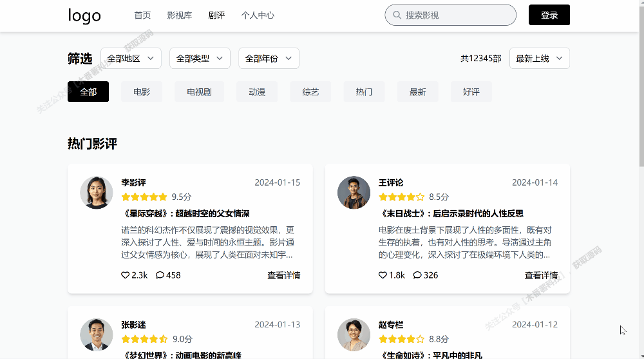Screen dimensions: 644x359
Task: Click the 9.0分 score
Action: [x=182, y=339]
